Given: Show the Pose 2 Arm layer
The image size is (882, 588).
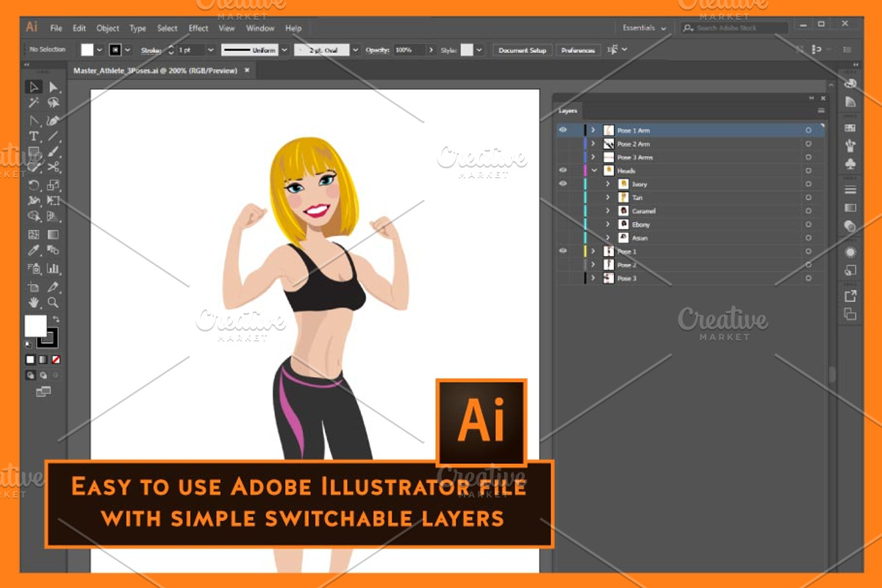Looking at the screenshot, I should tap(563, 144).
